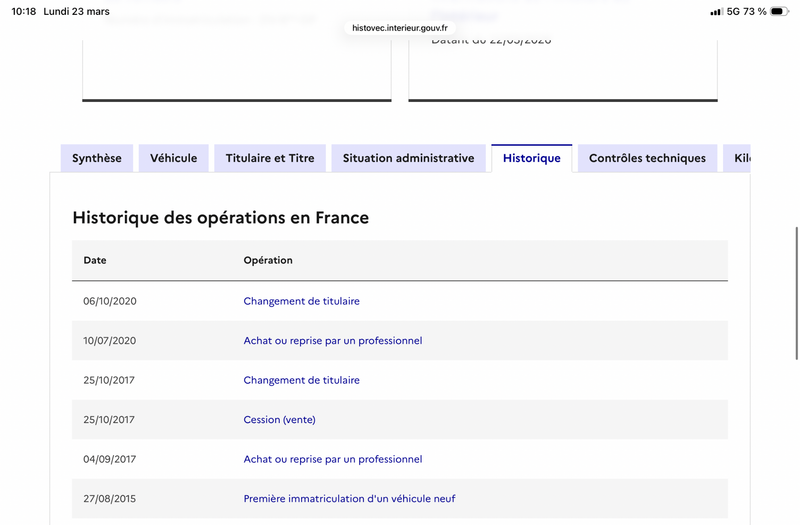Select the Historique tab

click(x=532, y=158)
